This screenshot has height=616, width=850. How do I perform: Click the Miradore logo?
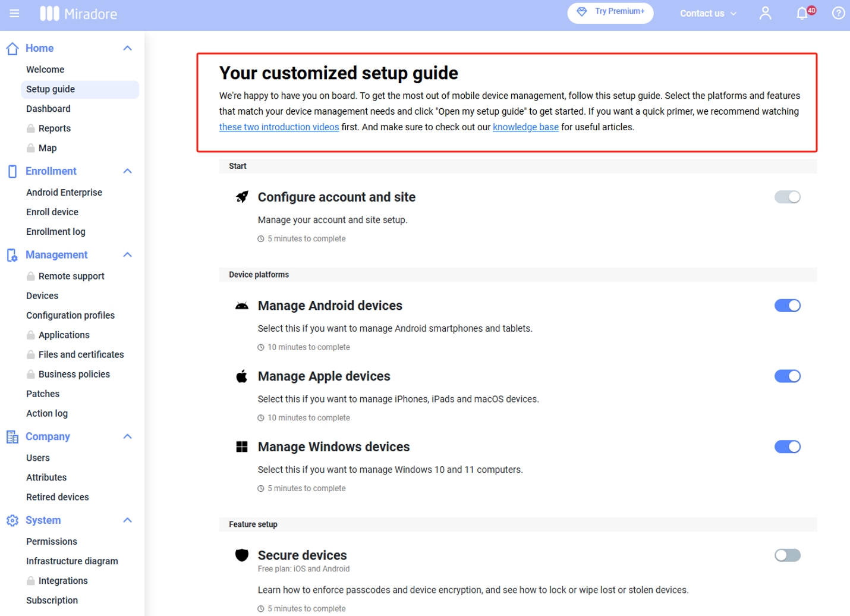click(78, 14)
